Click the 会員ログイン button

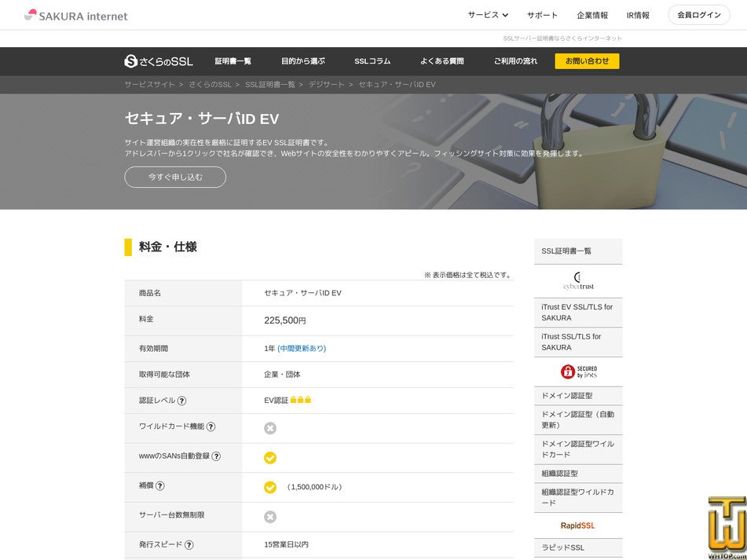(699, 15)
